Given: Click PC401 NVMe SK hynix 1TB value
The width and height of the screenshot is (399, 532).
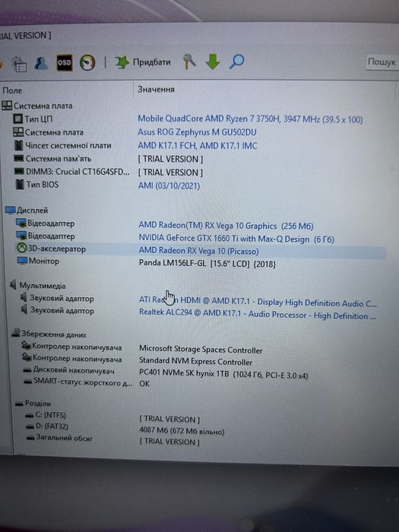Looking at the screenshot, I should click(223, 374).
